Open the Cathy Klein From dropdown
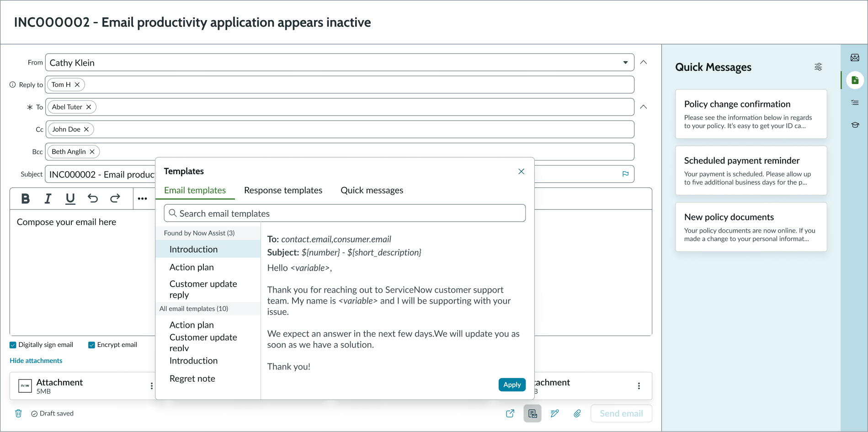868x432 pixels. [x=626, y=62]
